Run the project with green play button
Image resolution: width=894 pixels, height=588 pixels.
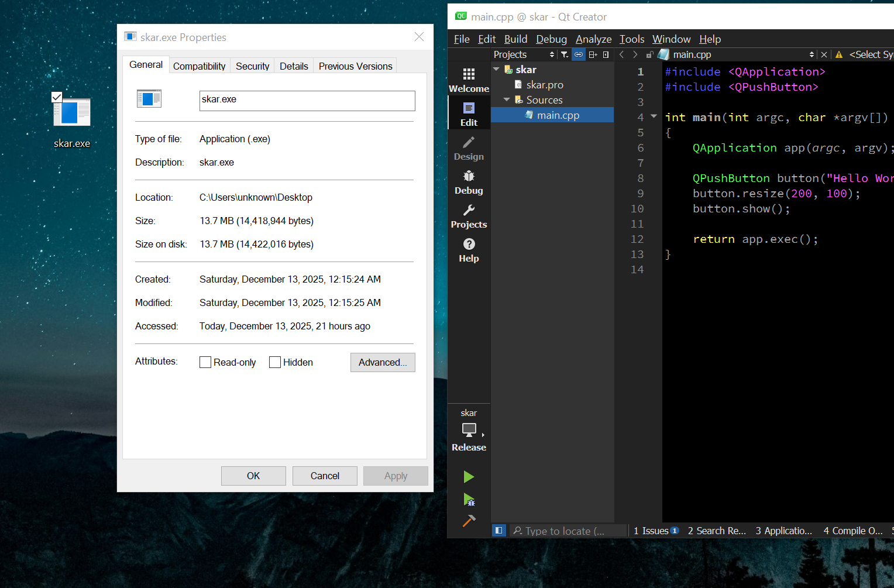tap(469, 477)
